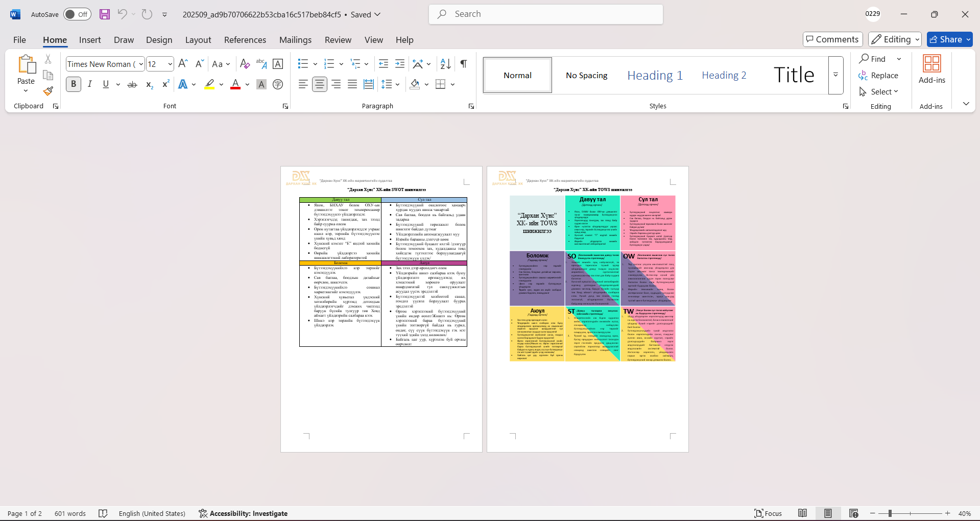Switch to Web Layout view

853,513
